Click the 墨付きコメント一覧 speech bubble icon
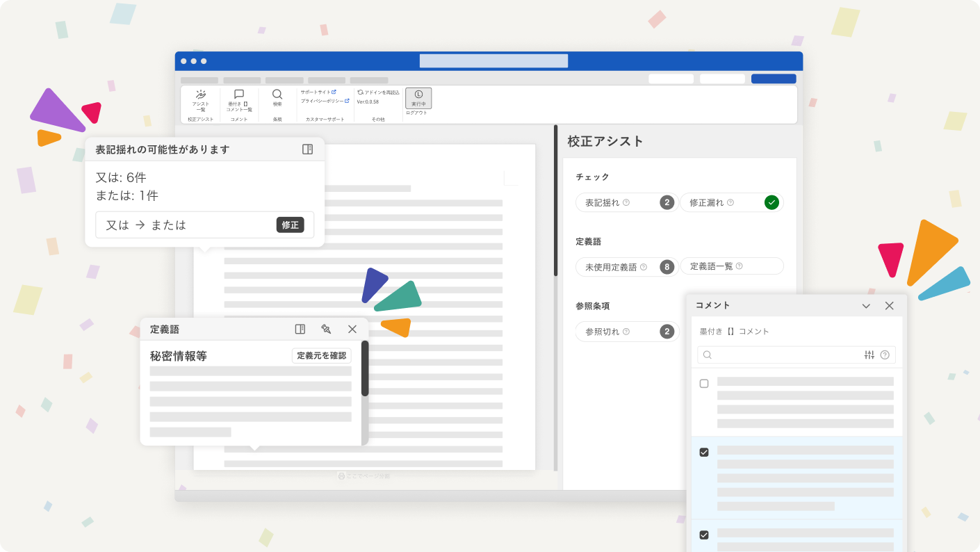Viewport: 980px width, 552px height. click(x=239, y=95)
